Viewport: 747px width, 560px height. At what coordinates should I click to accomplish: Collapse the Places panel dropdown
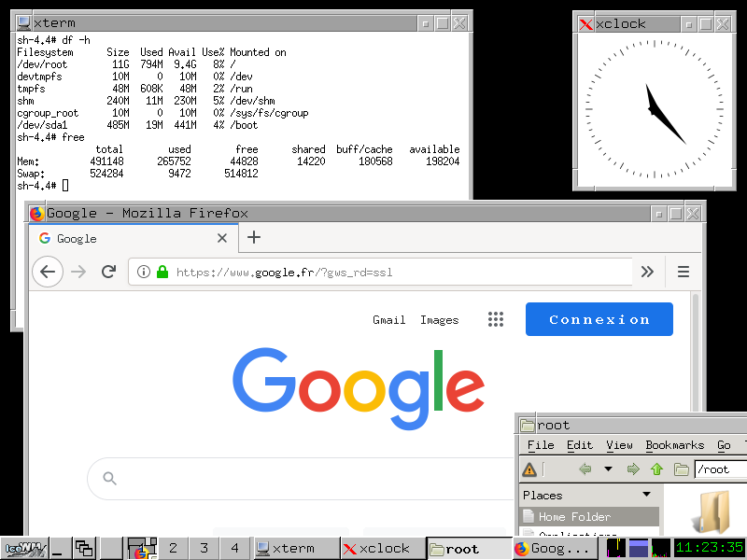click(x=647, y=495)
